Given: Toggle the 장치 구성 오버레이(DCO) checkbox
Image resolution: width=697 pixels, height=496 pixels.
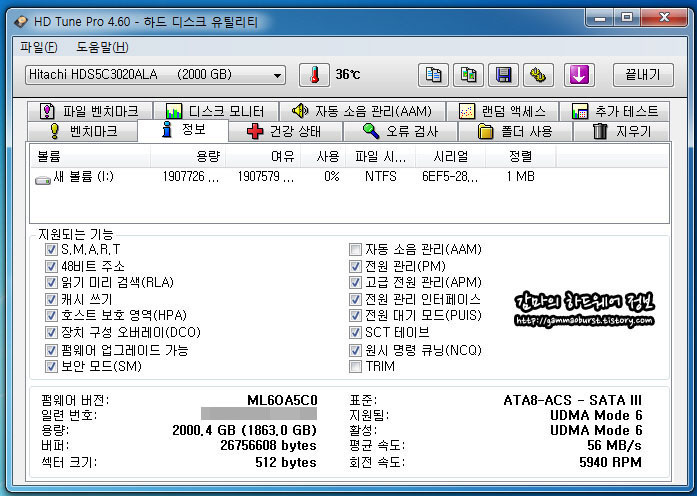Looking at the screenshot, I should coord(51,332).
